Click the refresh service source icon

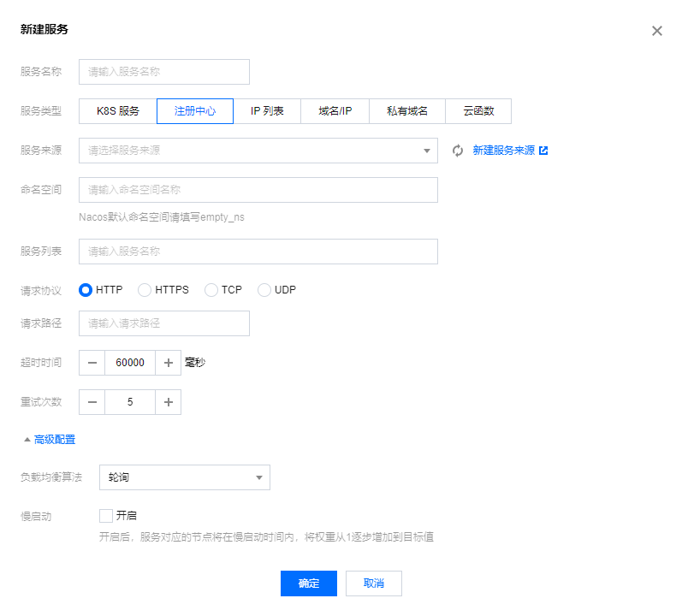(457, 151)
